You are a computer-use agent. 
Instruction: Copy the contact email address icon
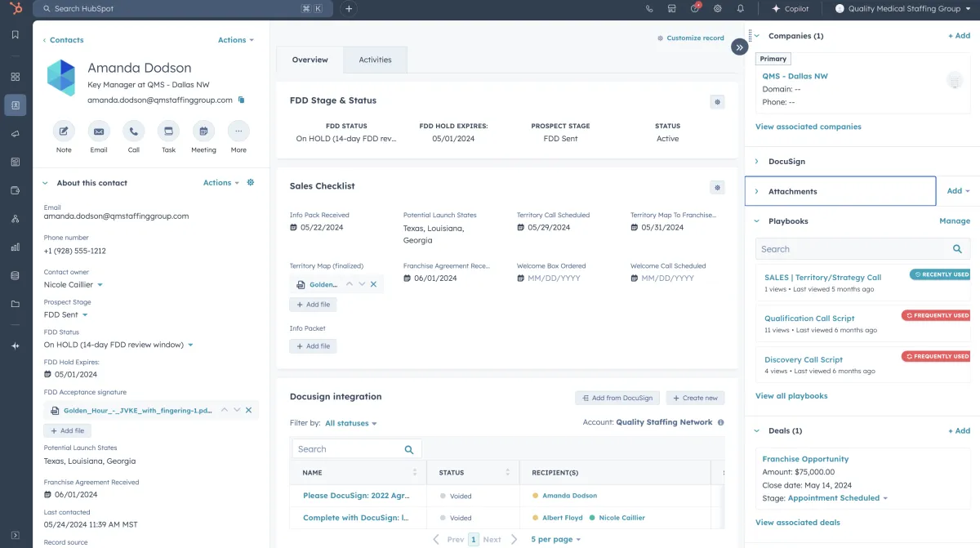click(x=241, y=100)
